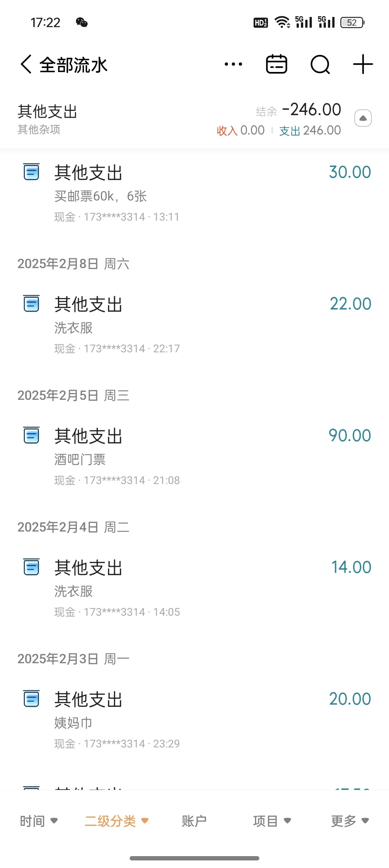Open the three-dot more options menu
This screenshot has width=389, height=868.
tap(233, 65)
